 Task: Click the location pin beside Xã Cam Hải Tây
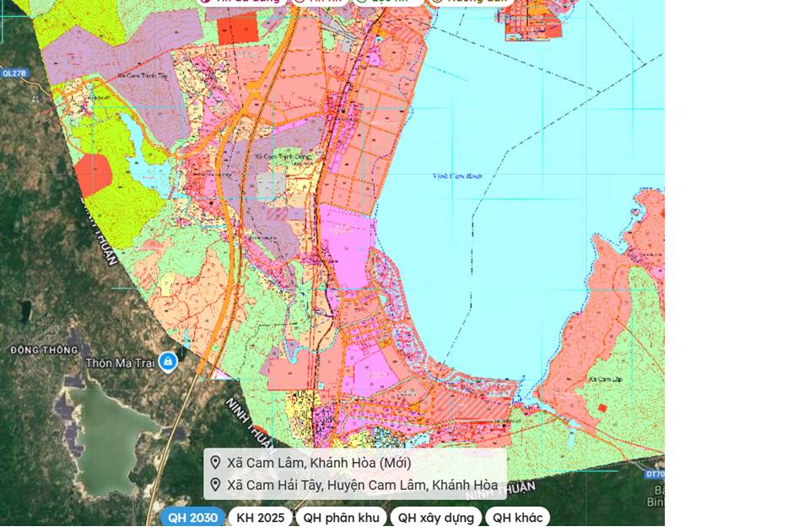[x=215, y=484]
